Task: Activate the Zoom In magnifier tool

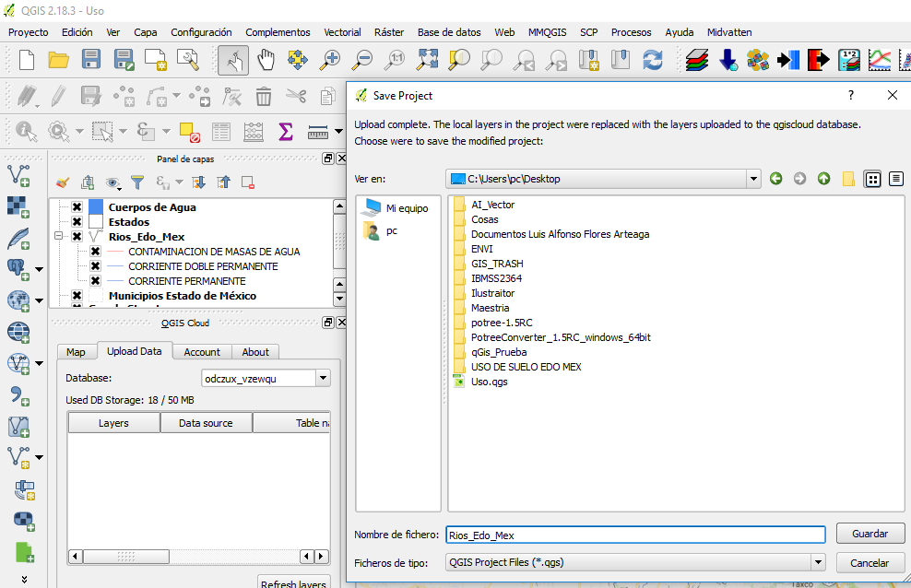Action: coord(330,60)
